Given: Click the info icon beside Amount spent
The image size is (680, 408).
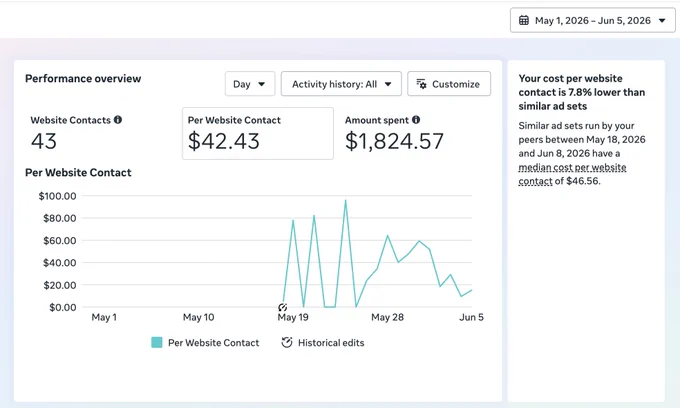Looking at the screenshot, I should [x=416, y=120].
